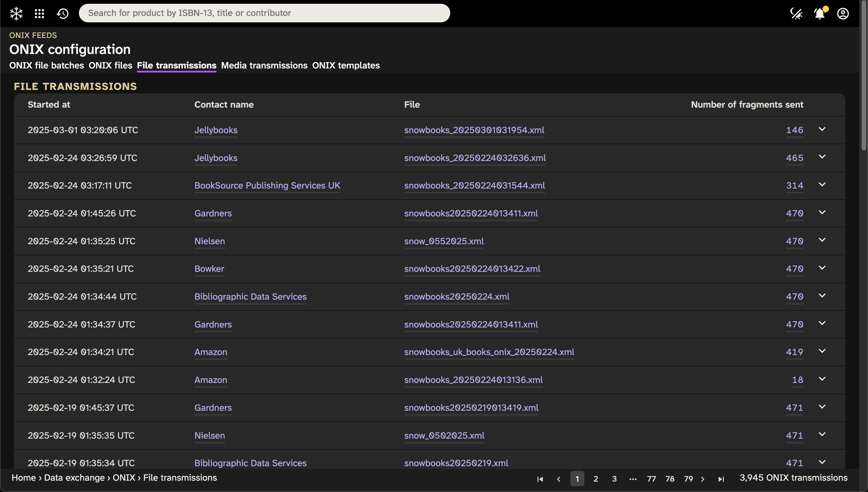Expand the Amazon row with 18 fragments
The height and width of the screenshot is (492, 868).
[x=822, y=379]
